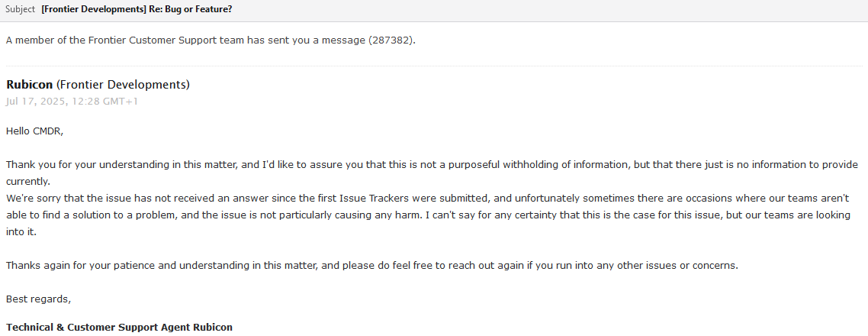Click the ticket number (287382)
Image resolution: width=868 pixels, height=336 pixels.
(x=391, y=40)
